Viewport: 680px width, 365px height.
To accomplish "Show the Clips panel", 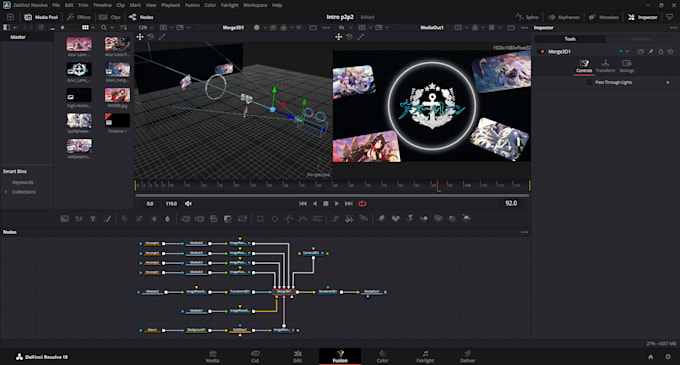I will tap(110, 17).
